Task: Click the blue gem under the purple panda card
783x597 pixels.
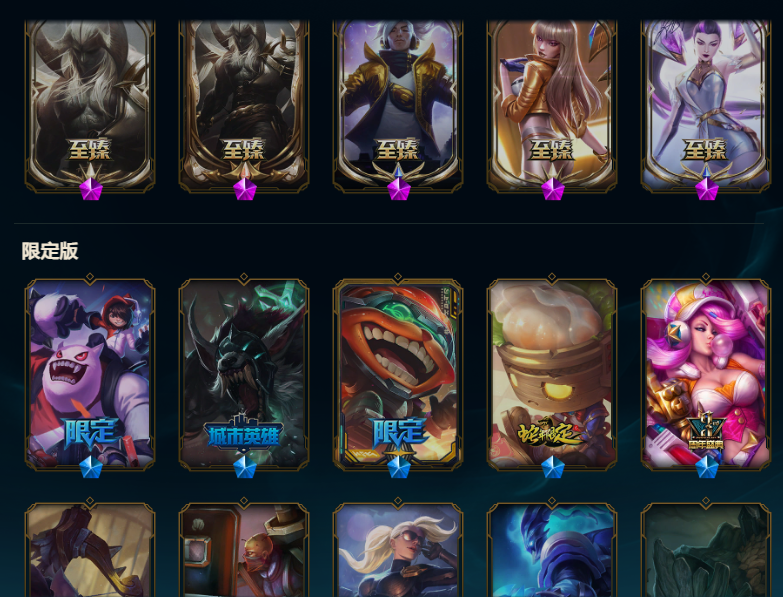Action: point(91,468)
